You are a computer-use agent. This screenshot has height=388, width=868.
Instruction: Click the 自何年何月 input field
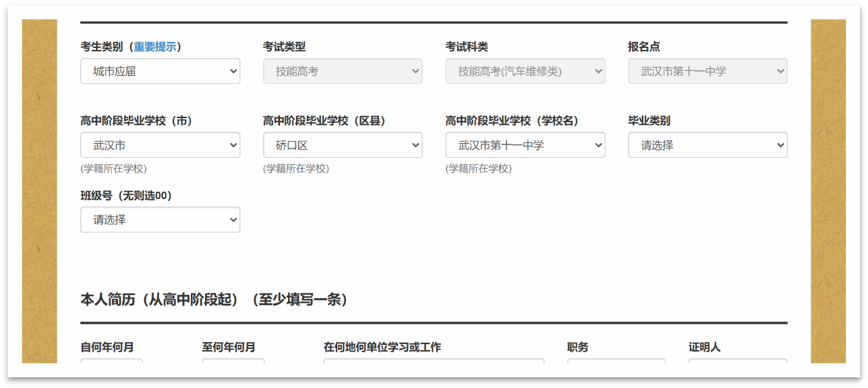tap(111, 362)
